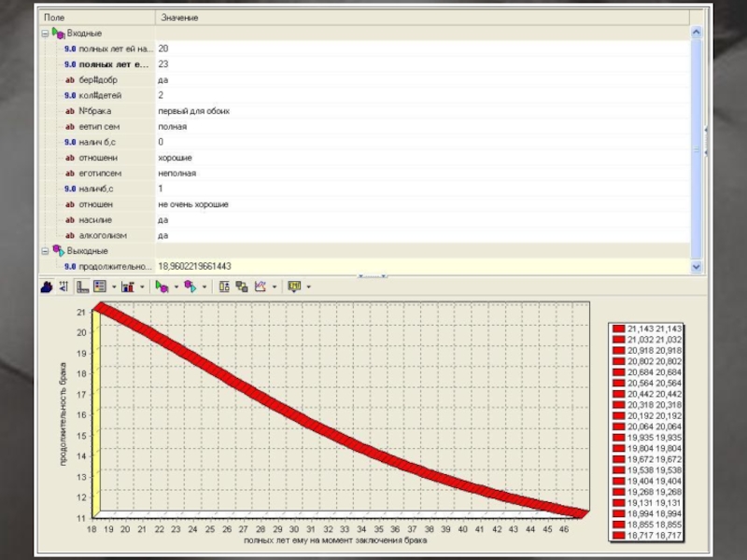The image size is (747, 560).
Task: Click the scroll-down arrow of field list scrollbar
Action: coord(695,267)
